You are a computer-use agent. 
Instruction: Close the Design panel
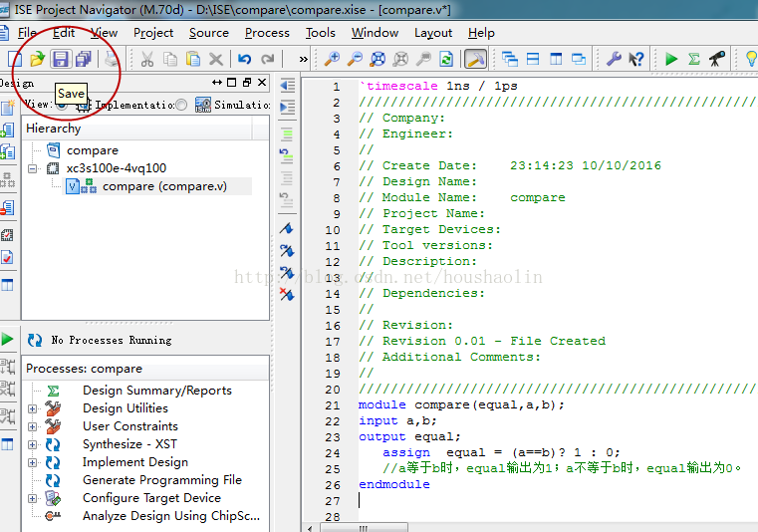point(262,83)
